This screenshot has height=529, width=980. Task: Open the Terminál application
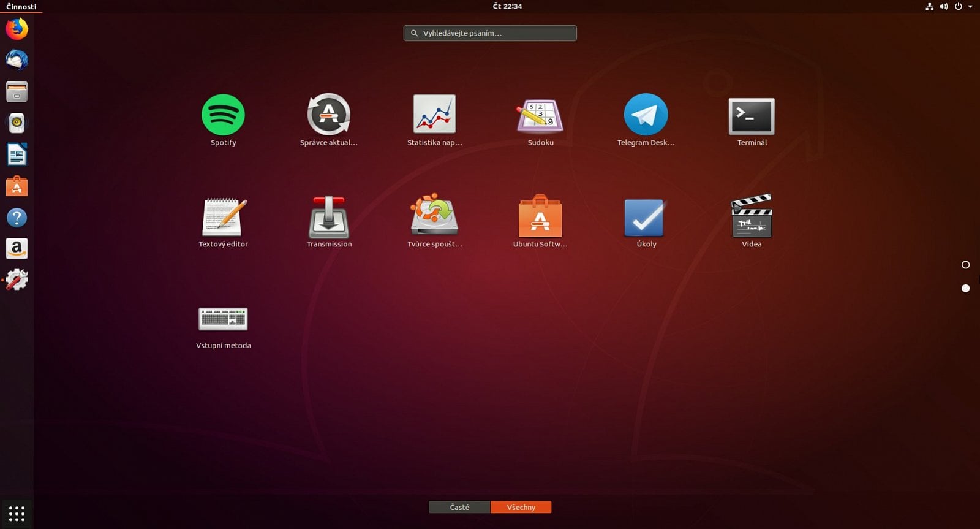(752, 116)
